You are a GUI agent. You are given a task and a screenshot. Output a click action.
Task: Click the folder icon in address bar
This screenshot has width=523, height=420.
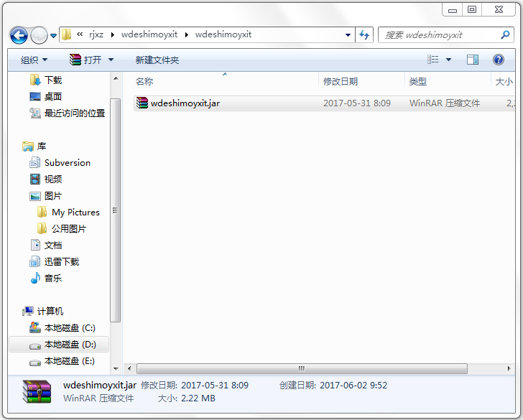[66, 34]
